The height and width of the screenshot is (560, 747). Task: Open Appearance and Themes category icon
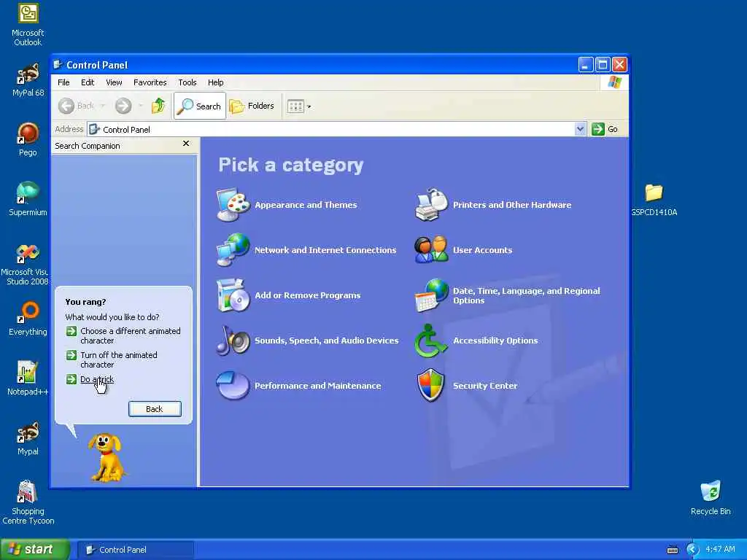(233, 205)
